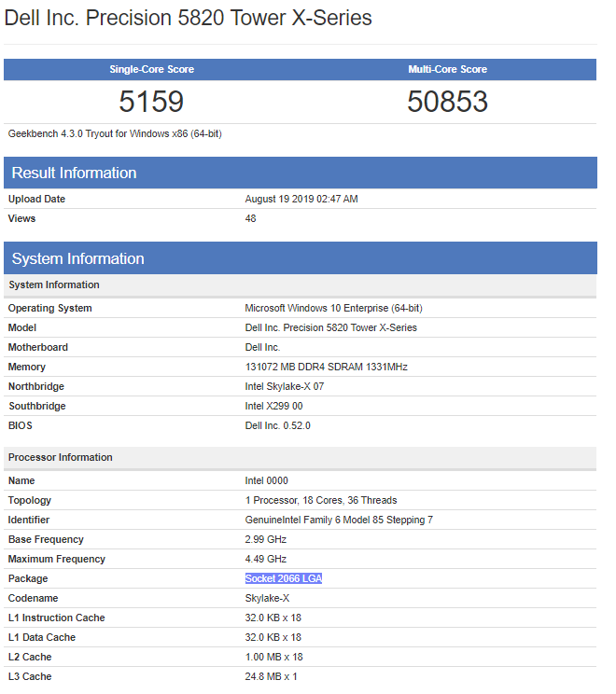Click the multi-core score value 50853
Image resolution: width=616 pixels, height=694 pixels.
(x=447, y=102)
